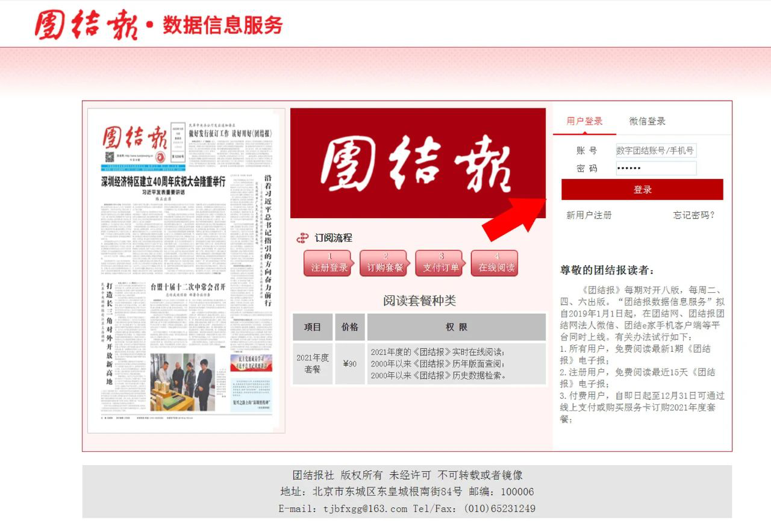
Task: Click step 2 订购套餐 button
Action: [385, 263]
